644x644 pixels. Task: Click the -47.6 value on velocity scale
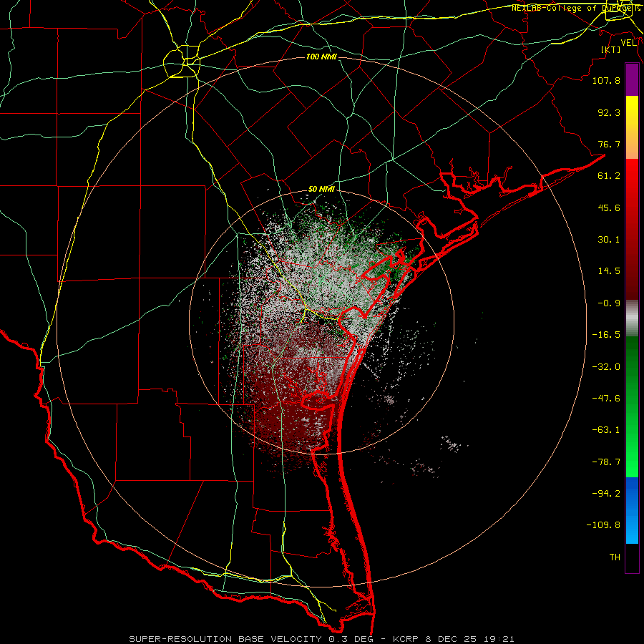tap(606, 399)
